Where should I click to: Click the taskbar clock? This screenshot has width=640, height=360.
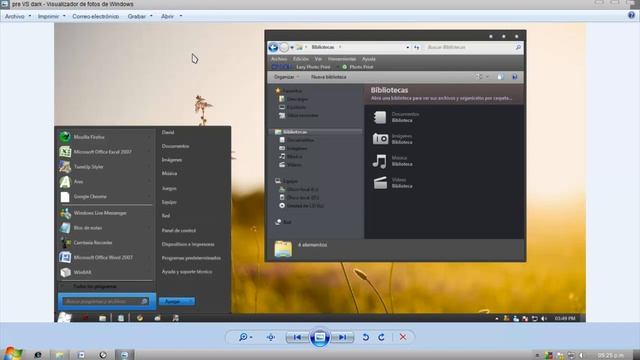coord(611,355)
